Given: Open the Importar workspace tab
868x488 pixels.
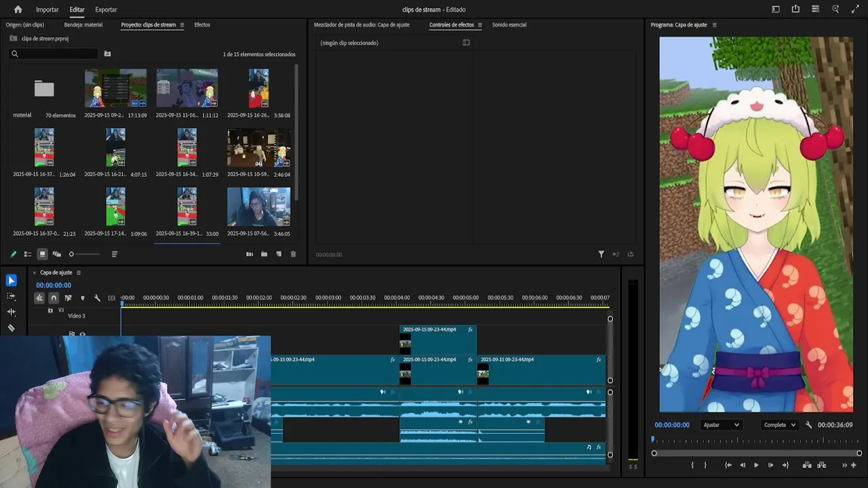Looking at the screenshot, I should [47, 9].
